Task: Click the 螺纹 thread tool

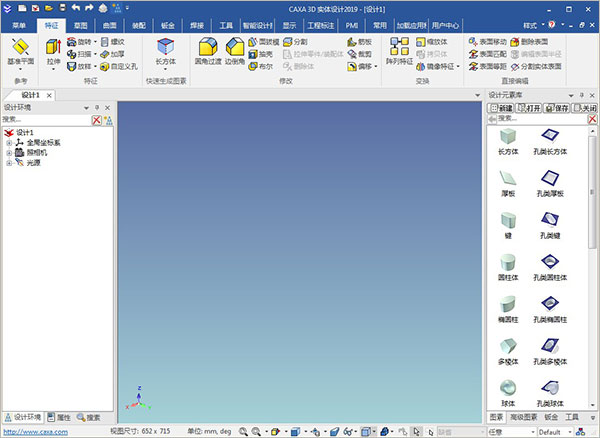Action: (113, 42)
